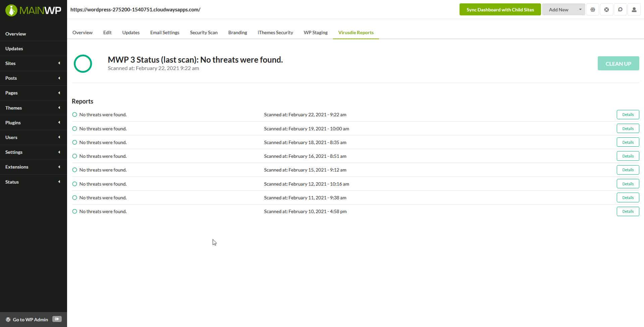The width and height of the screenshot is (644, 327).
Task: Click 'Scanned at: February 10, 2021 - 4:58 pm'
Action: pos(305,211)
